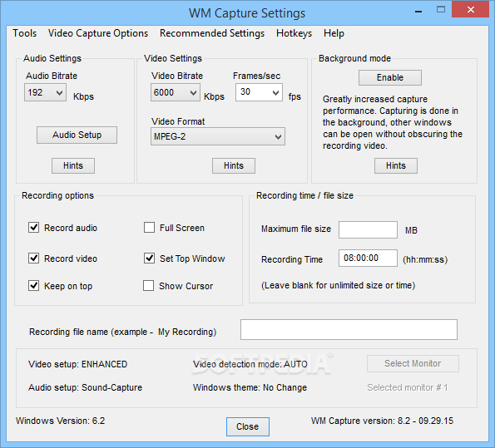
Task: Click 'Windows theme: No Change' text
Action: tap(250, 387)
